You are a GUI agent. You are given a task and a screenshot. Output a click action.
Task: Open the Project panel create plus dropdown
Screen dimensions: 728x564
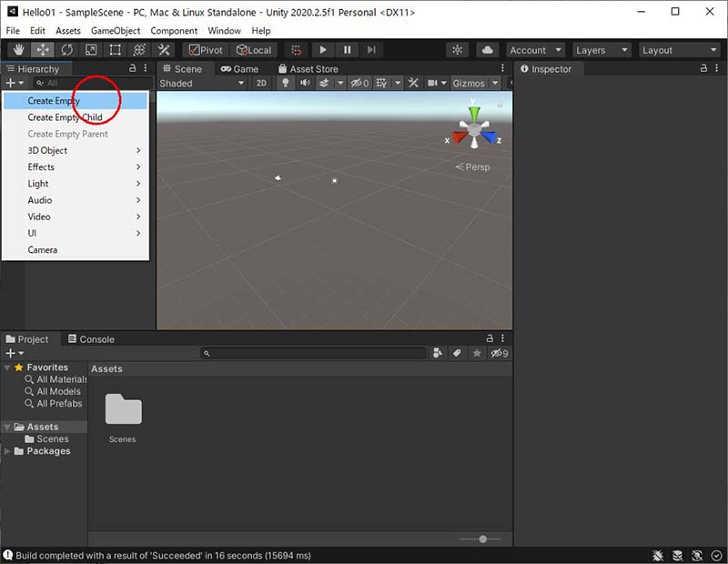(15, 353)
